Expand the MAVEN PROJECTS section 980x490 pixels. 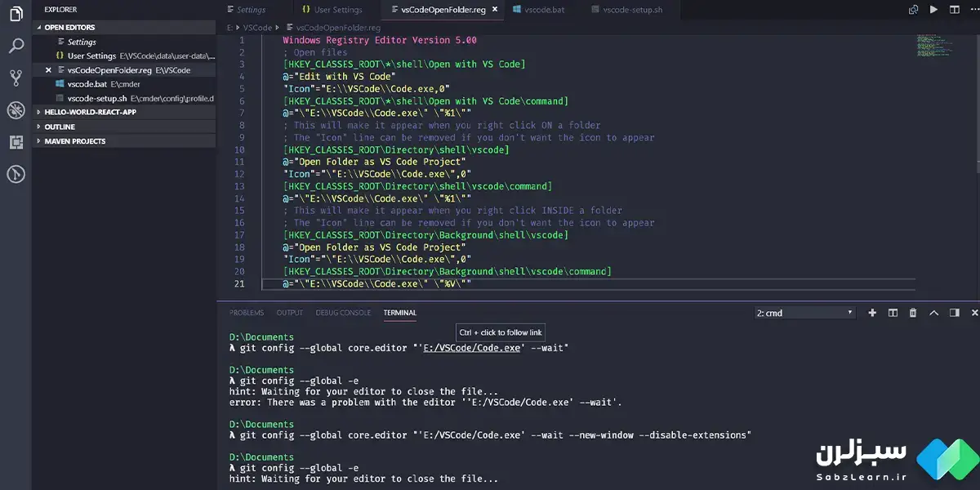(74, 141)
